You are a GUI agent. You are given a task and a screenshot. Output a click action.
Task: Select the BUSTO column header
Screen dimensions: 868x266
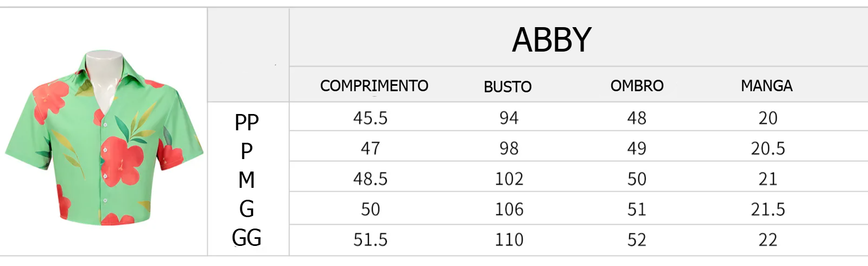(x=508, y=86)
